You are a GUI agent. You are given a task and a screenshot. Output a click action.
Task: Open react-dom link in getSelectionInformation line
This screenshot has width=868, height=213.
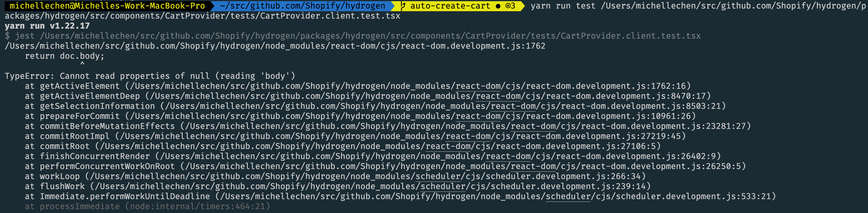pyautogui.click(x=513, y=106)
